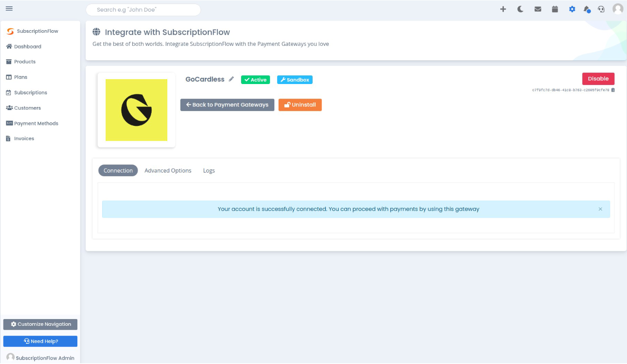Click the search input field
The width and height of the screenshot is (627, 364).
coord(143,9)
